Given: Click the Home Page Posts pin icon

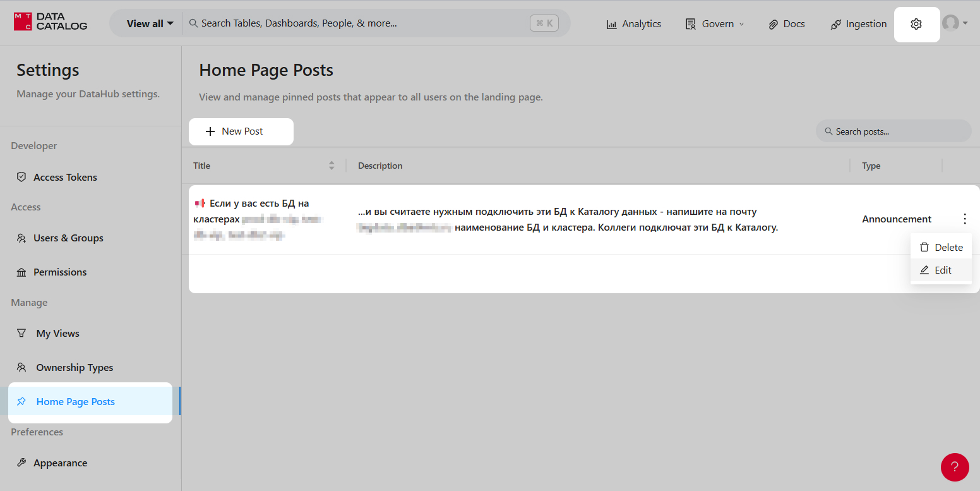Looking at the screenshot, I should click(x=21, y=402).
